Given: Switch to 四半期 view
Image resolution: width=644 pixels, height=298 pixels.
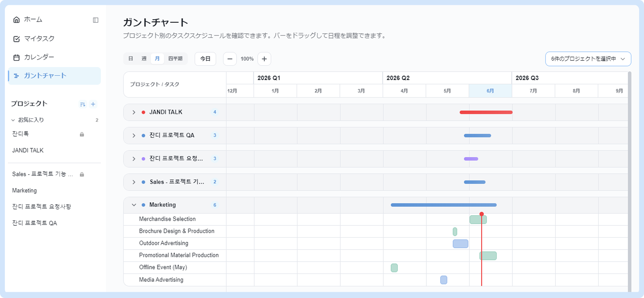Looking at the screenshot, I should pyautogui.click(x=175, y=59).
